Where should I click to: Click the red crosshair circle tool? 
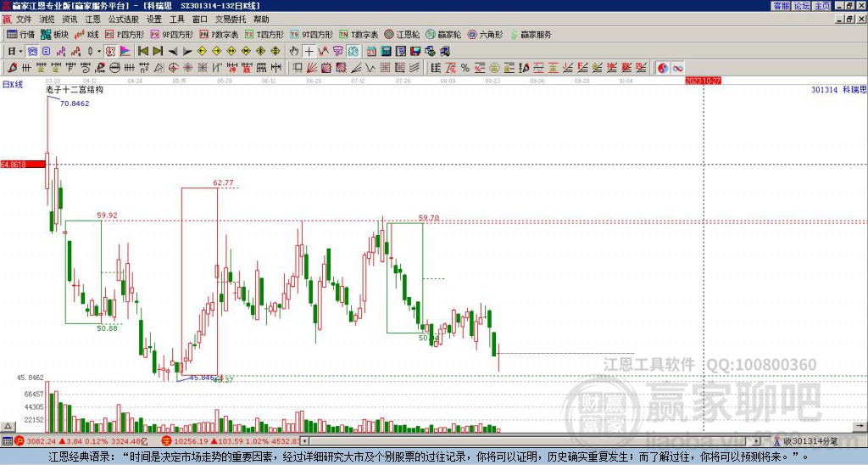tap(173, 68)
